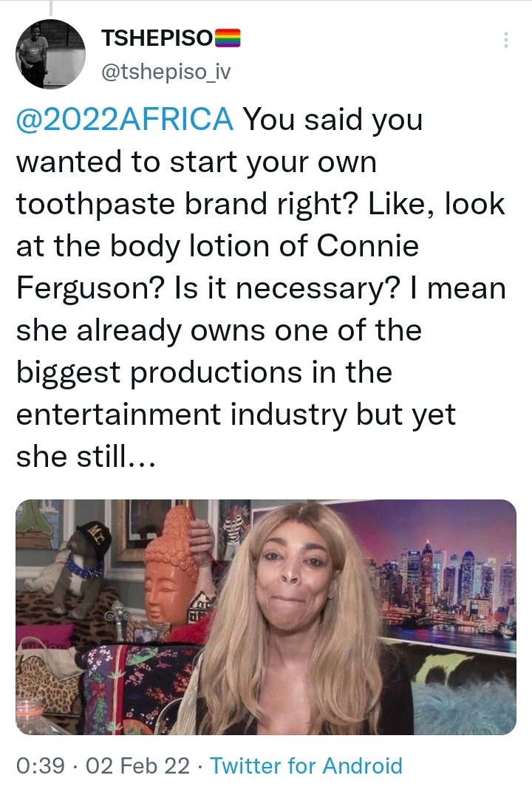Image resolution: width=532 pixels, height=795 pixels.
Task: Click the "toothpaste brand right?" line of text
Action: (188, 205)
